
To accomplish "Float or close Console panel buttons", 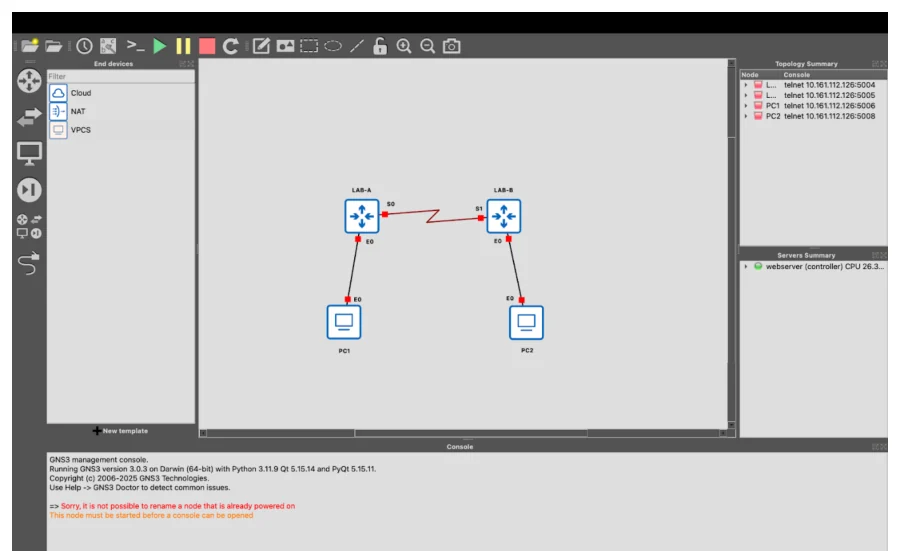I will (879, 447).
